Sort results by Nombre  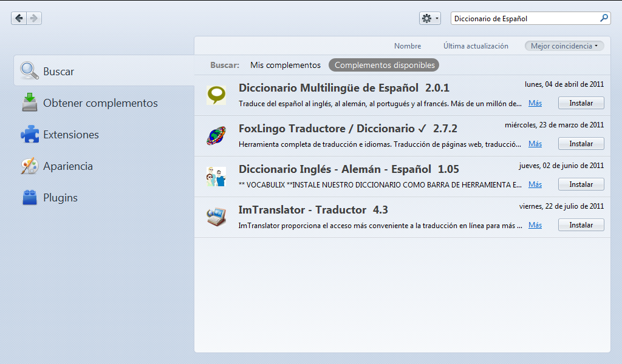408,46
